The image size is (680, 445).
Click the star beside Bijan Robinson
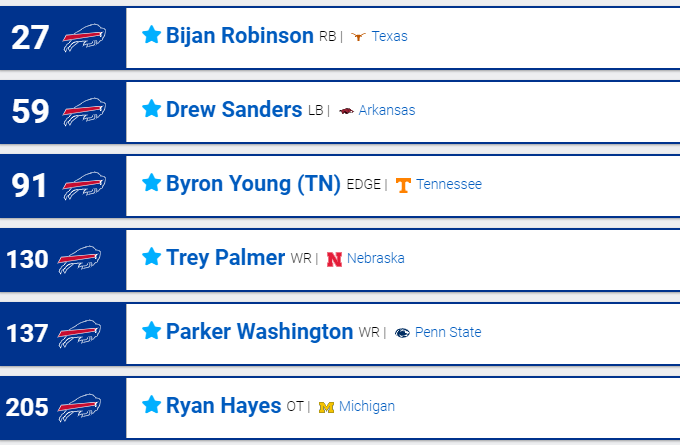pyautogui.click(x=151, y=34)
